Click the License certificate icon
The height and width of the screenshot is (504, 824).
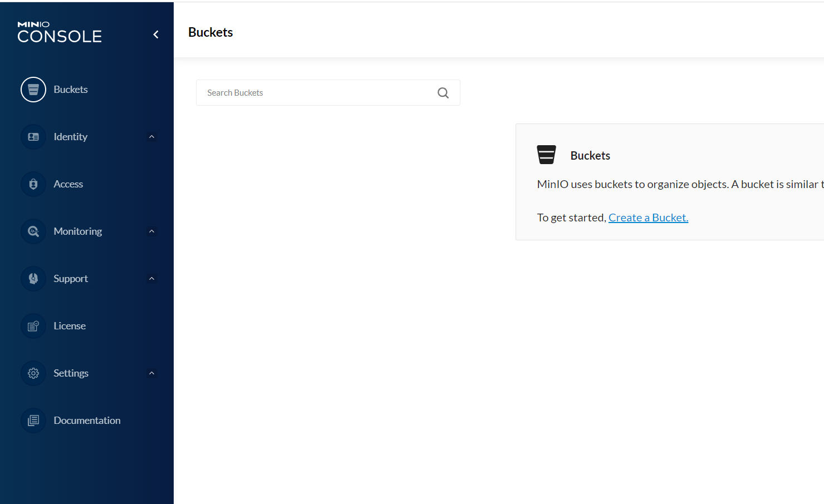[x=33, y=326]
